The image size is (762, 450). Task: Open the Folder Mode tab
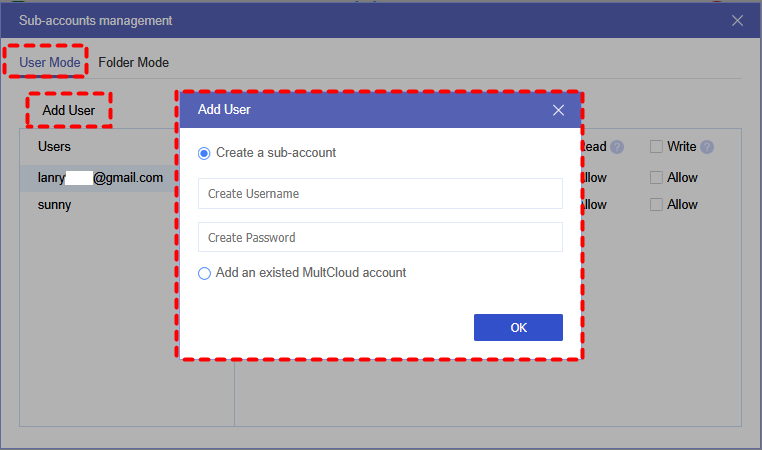click(133, 62)
